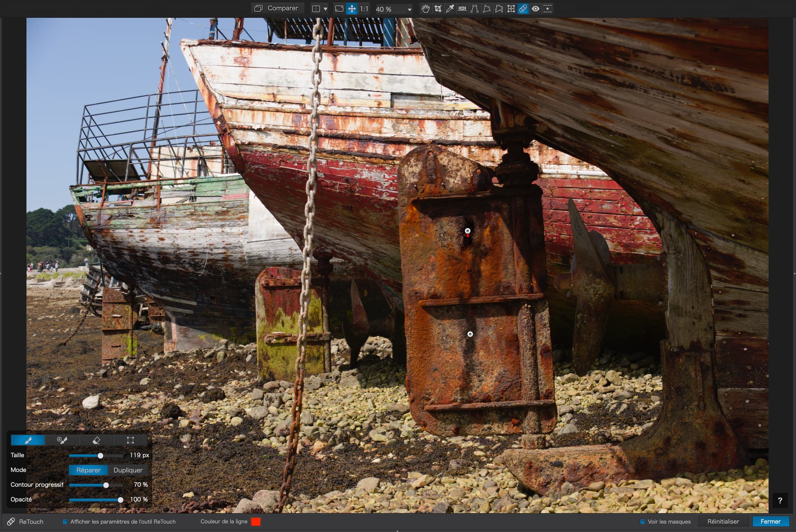
Task: Select the new-source brush icon
Action: coord(62,440)
